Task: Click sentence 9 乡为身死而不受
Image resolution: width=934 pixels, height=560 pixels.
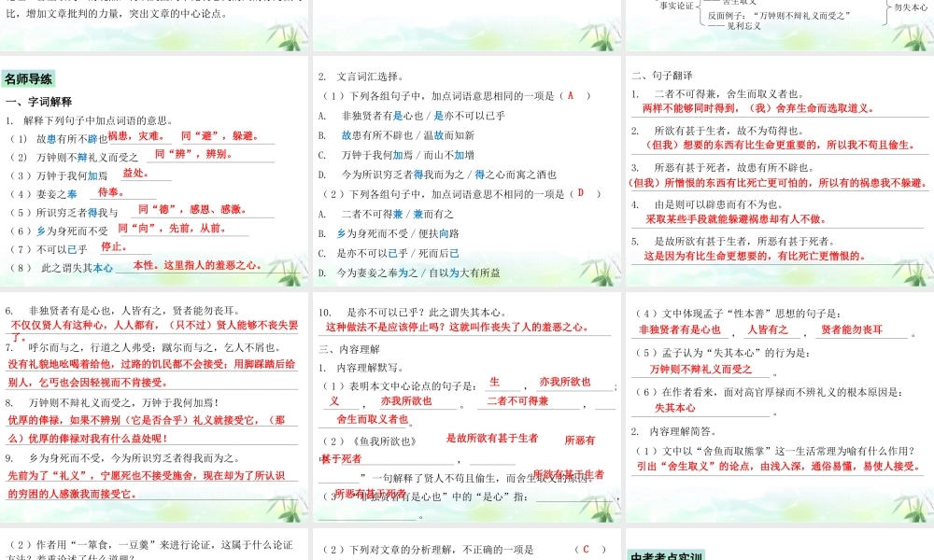Action: coord(122,457)
